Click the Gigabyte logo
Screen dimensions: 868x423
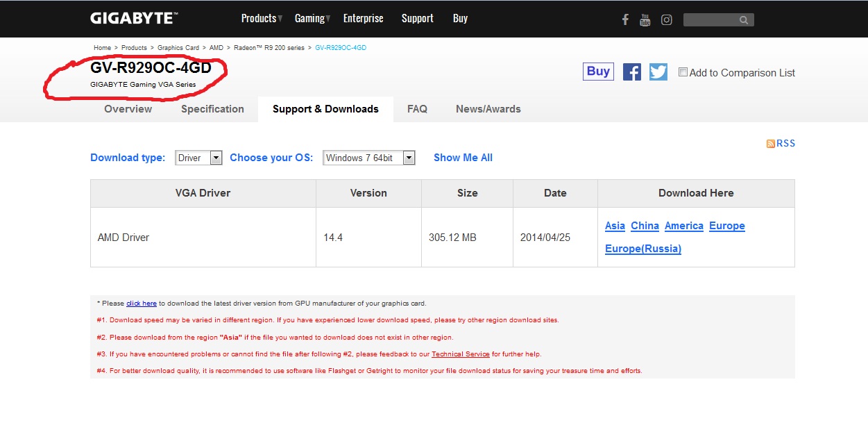click(134, 18)
